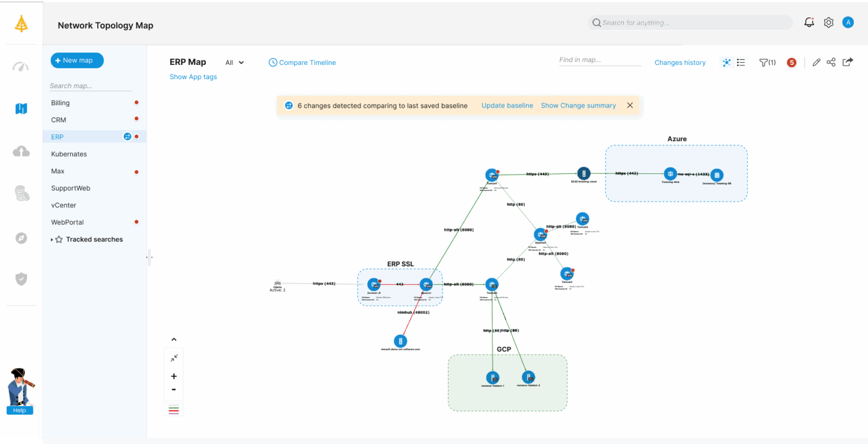Open the database icon in left rail
The image size is (868, 444).
click(21, 194)
